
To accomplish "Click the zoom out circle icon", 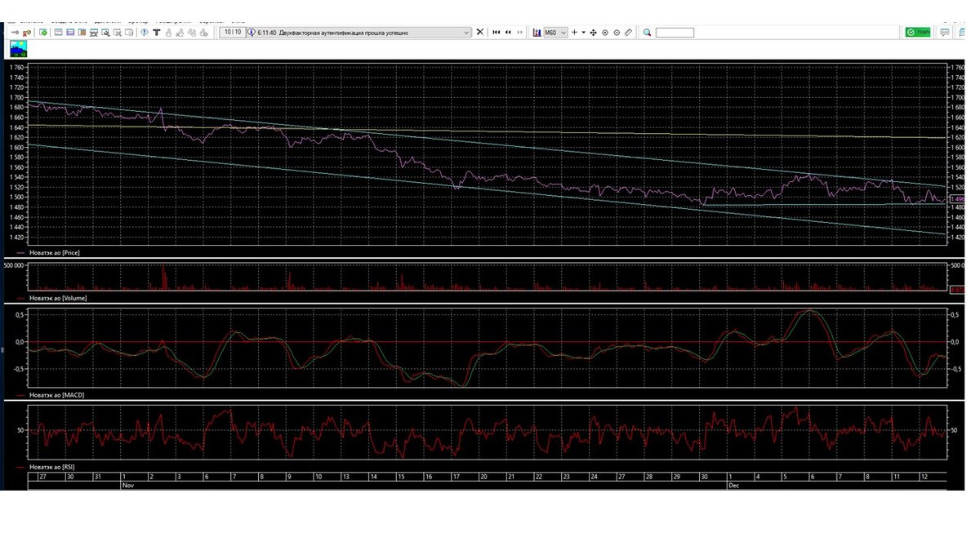I will pyautogui.click(x=617, y=33).
